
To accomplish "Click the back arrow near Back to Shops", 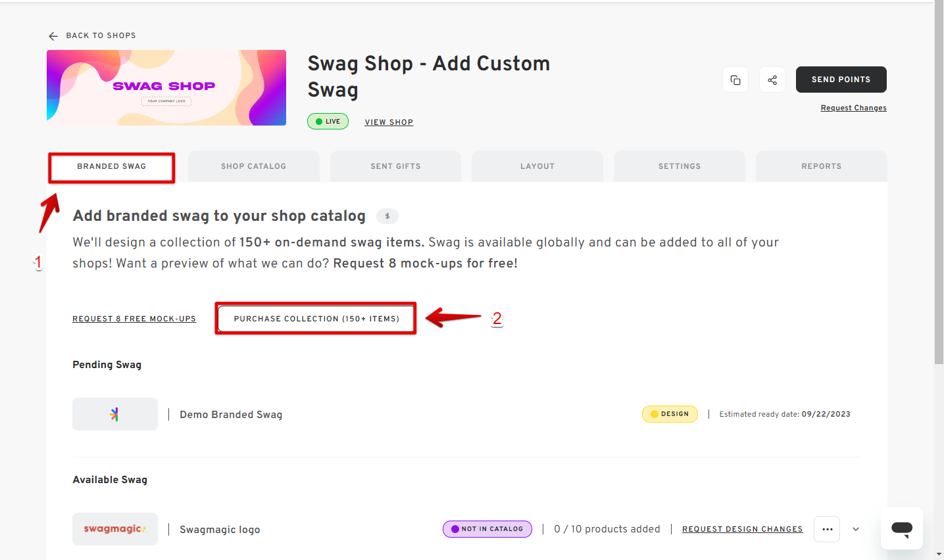I will tap(53, 35).
